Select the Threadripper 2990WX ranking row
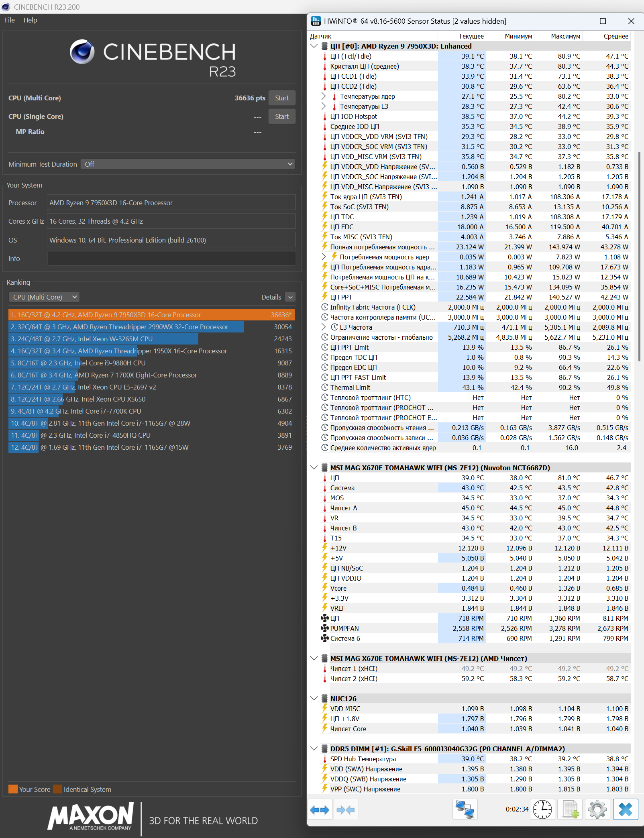The width and height of the screenshot is (644, 838). pyautogui.click(x=152, y=327)
